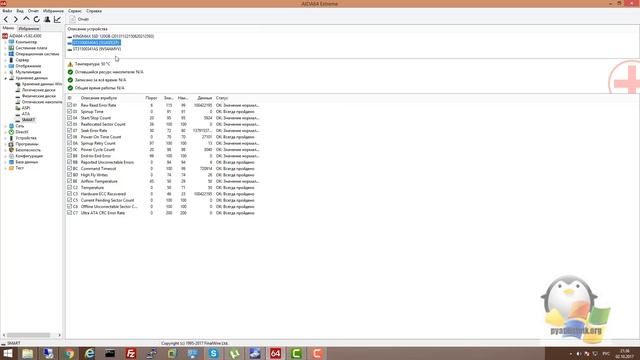This screenshot has height=360, width=640.
Task: Expand the Системная плата tree node
Action: click(5, 48)
